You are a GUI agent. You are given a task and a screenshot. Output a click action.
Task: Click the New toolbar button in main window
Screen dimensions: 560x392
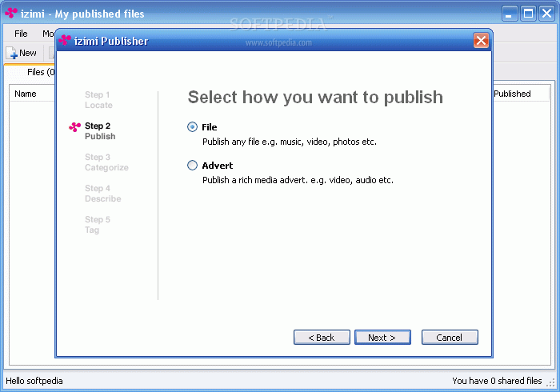[x=22, y=53]
